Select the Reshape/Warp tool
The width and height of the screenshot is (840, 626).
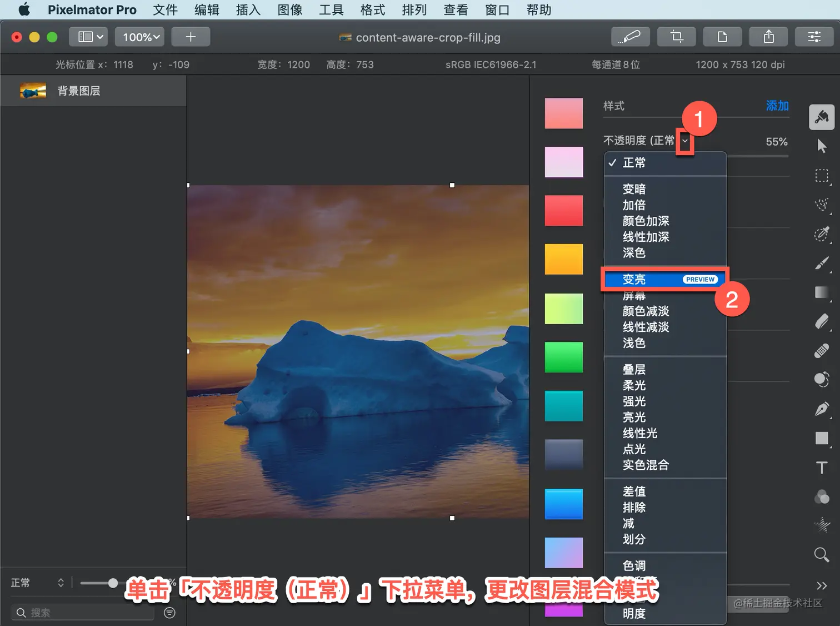coord(822,380)
